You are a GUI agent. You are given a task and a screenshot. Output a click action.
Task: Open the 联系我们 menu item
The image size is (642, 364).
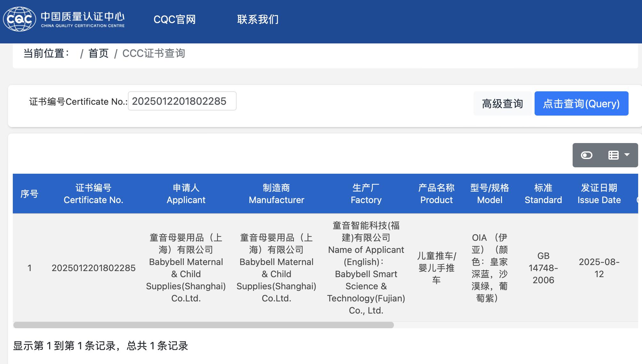[x=258, y=19]
